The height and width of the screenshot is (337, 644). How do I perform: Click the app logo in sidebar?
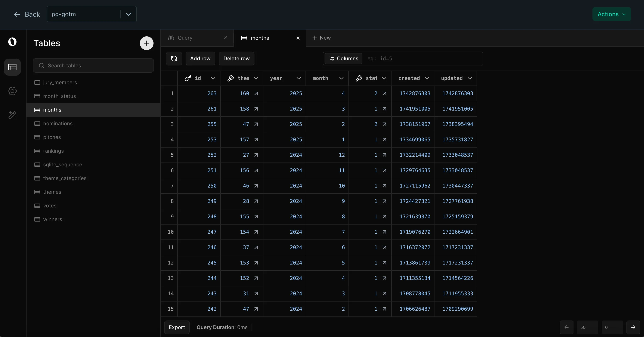(x=12, y=42)
